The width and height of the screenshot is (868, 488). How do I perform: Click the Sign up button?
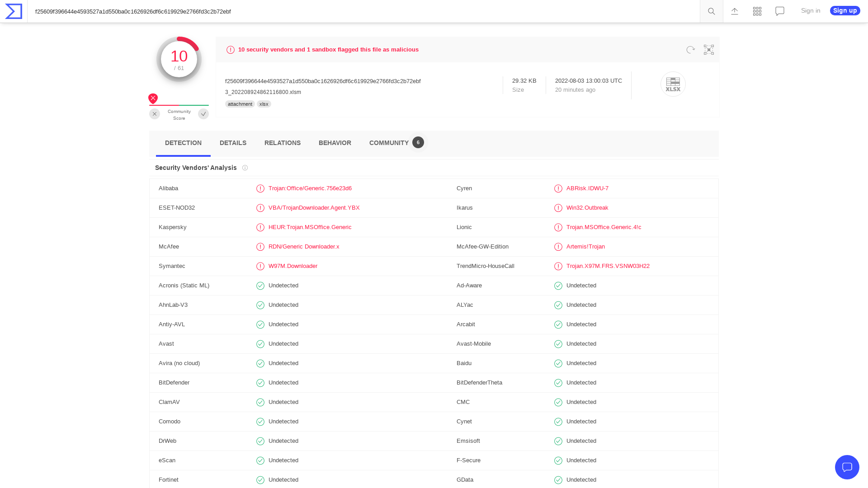point(844,10)
